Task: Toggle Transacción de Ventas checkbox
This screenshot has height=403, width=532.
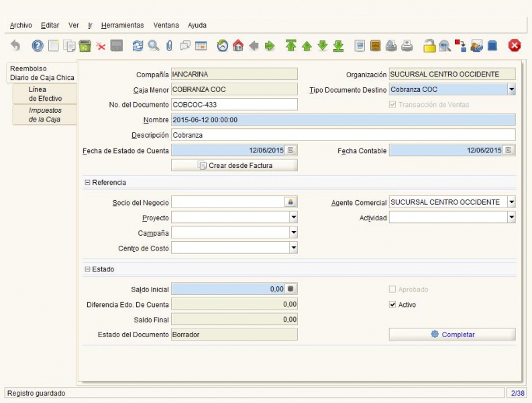Action: (392, 104)
